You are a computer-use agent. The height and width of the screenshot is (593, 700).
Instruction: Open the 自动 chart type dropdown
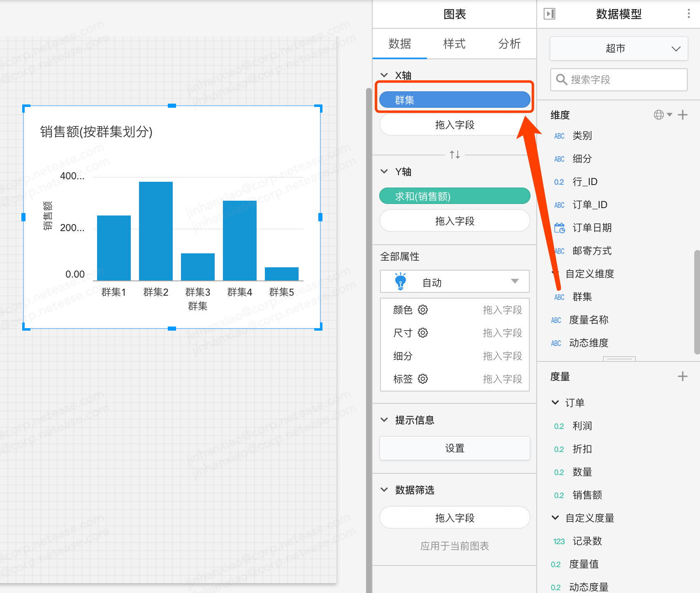pyautogui.click(x=454, y=282)
